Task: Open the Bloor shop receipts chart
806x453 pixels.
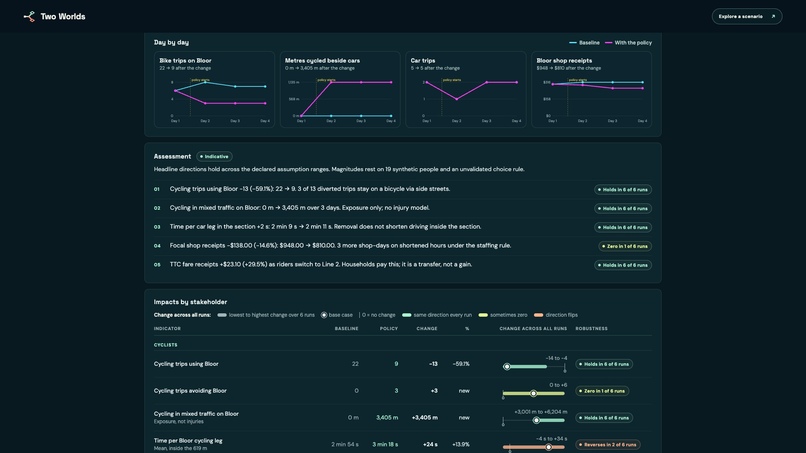Action: coord(591,89)
